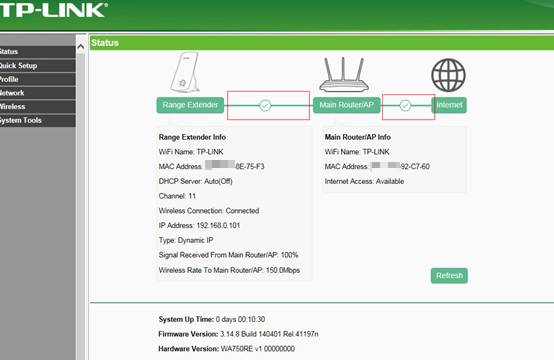Click Hardware Version WA750RE text

(226, 349)
